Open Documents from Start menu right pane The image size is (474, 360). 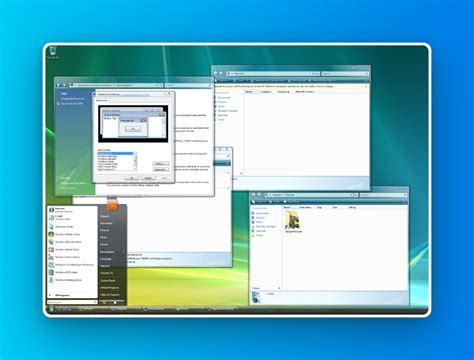107,223
